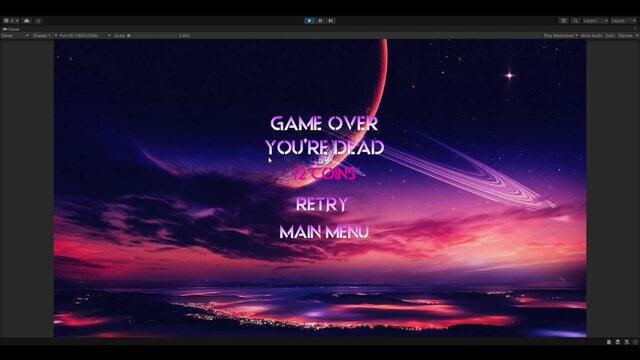This screenshot has height=360, width=640.
Task: Toggle Gizmos in Game view
Action: (x=625, y=36)
